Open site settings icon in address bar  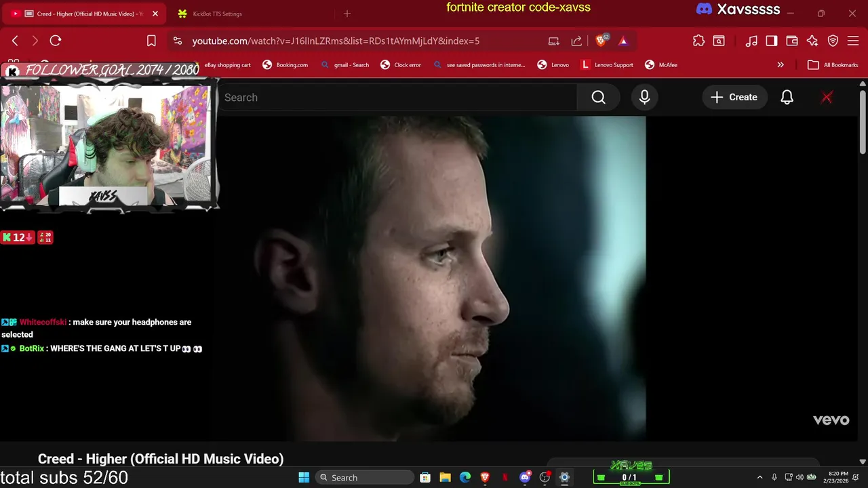[x=178, y=41]
